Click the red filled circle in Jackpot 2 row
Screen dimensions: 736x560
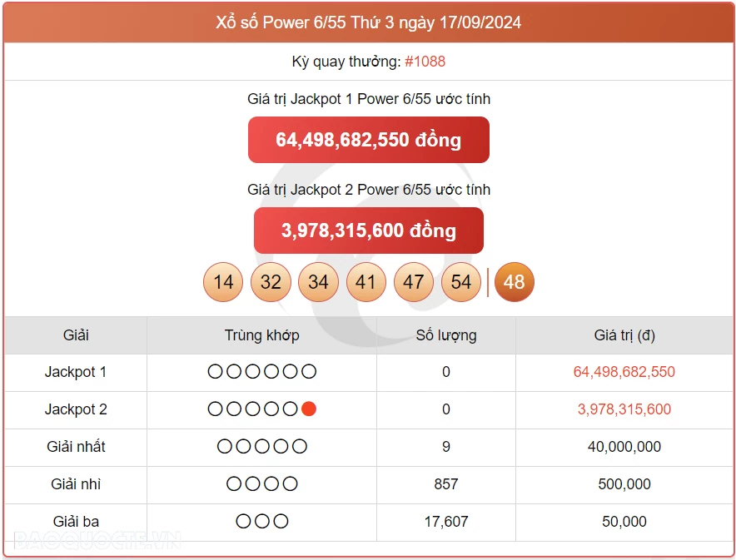pos(308,409)
